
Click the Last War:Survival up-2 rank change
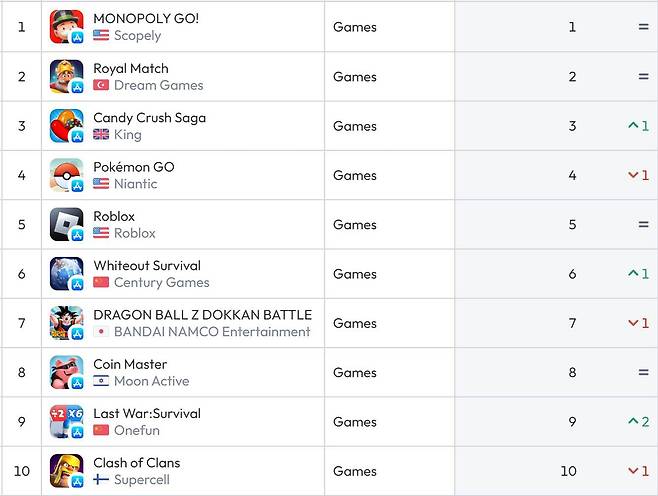638,422
